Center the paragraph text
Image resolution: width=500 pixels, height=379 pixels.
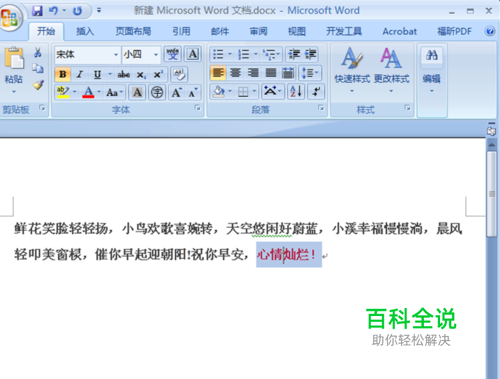235,73
